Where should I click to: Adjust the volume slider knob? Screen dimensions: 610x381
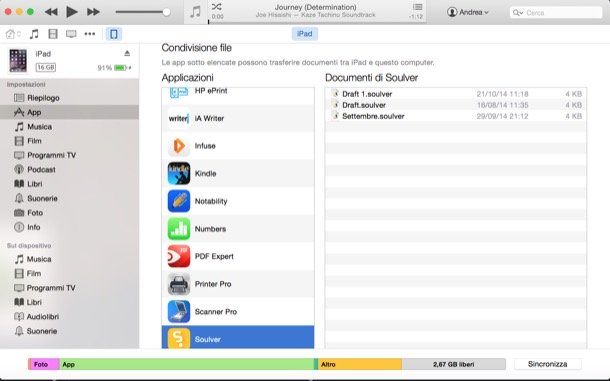tap(166, 12)
